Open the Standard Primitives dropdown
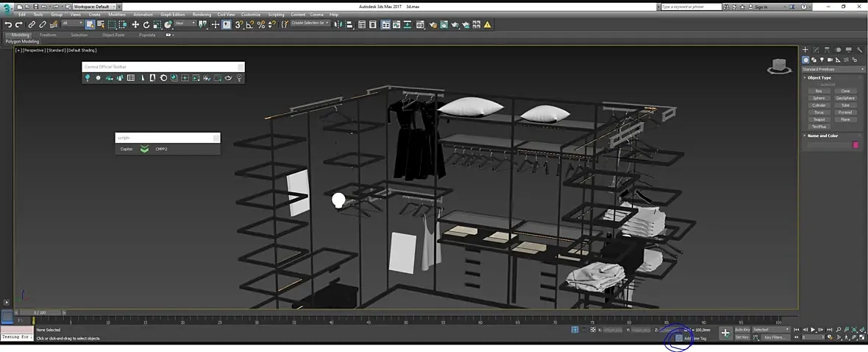Screen dimensions: 868x352 click(833, 69)
